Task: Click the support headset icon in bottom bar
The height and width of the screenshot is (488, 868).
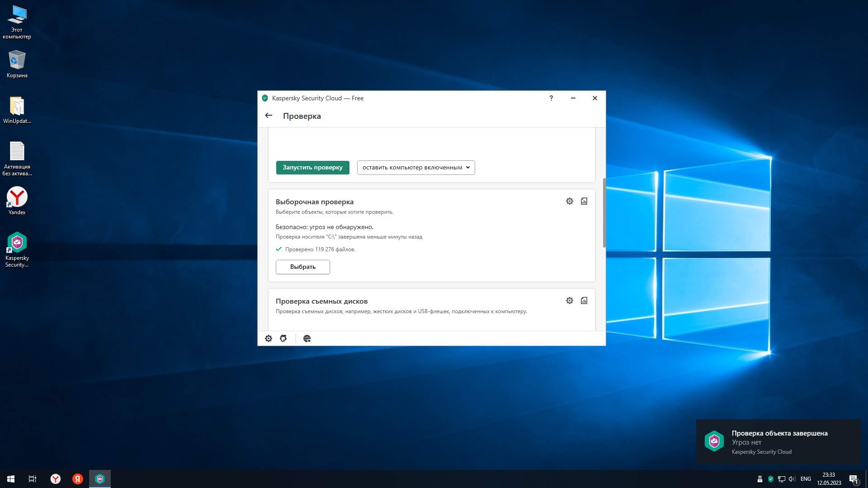Action: coord(283,338)
